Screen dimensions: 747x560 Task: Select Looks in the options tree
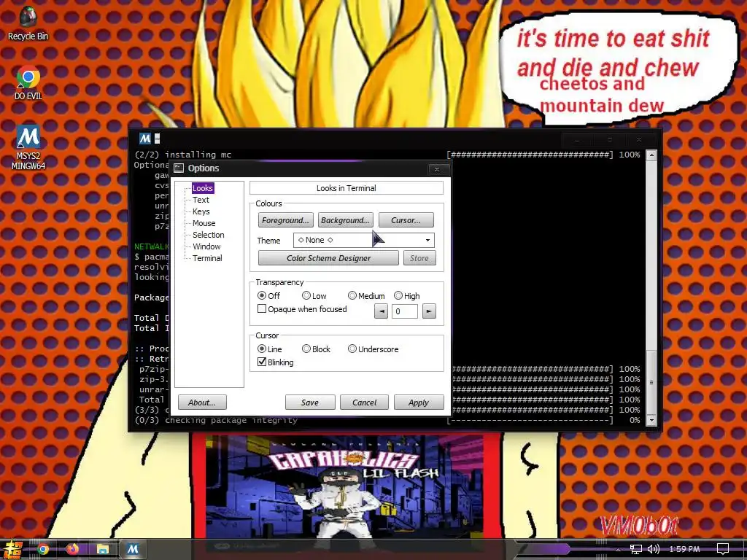tap(203, 188)
